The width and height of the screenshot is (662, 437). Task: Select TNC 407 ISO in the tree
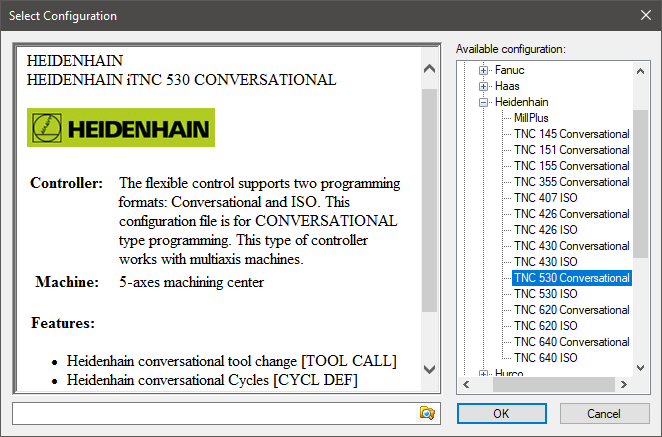545,198
